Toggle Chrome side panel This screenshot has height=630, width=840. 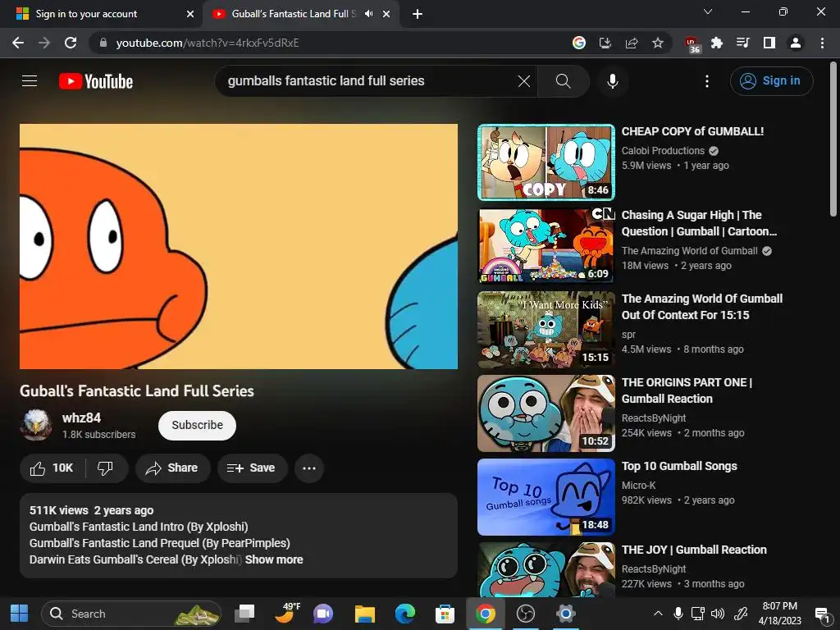pyautogui.click(x=769, y=43)
